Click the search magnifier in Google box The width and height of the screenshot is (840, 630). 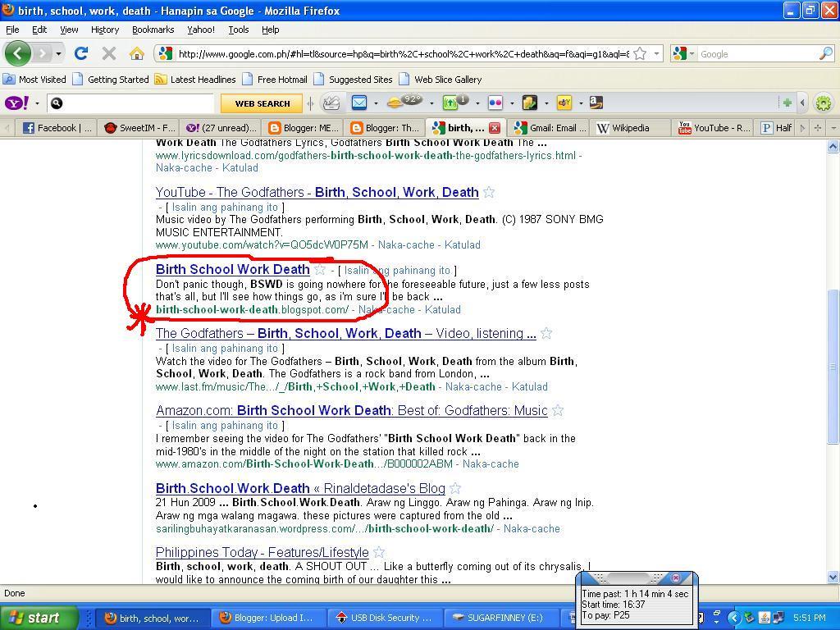point(826,53)
